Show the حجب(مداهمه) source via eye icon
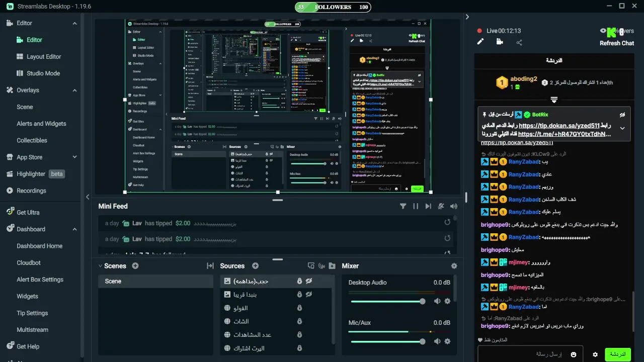The width and height of the screenshot is (644, 362). click(309, 281)
